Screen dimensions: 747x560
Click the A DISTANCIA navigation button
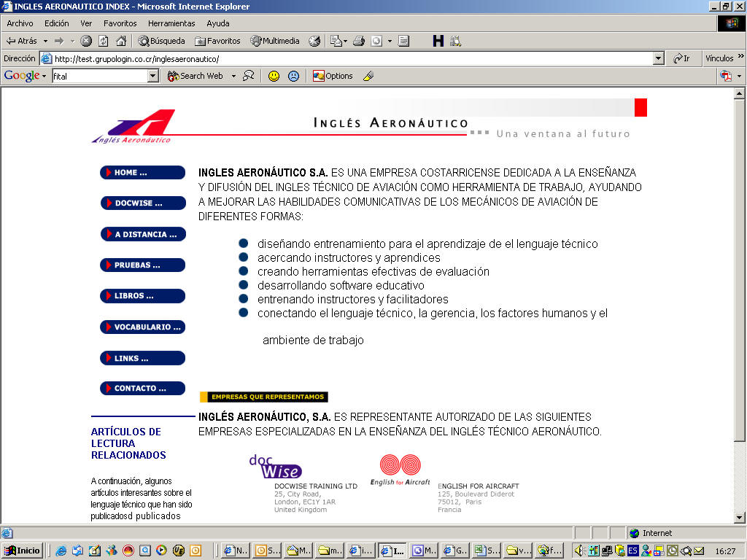click(x=143, y=234)
